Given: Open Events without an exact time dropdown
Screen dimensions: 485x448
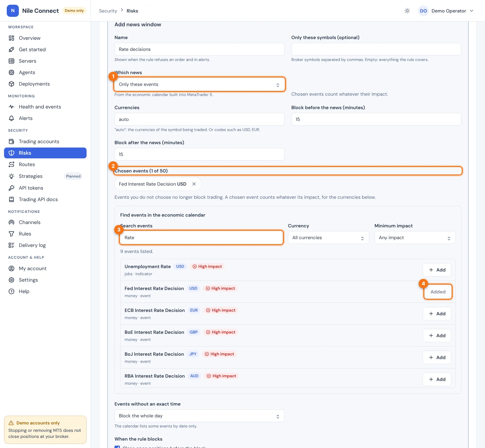Looking at the screenshot, I should (199, 416).
